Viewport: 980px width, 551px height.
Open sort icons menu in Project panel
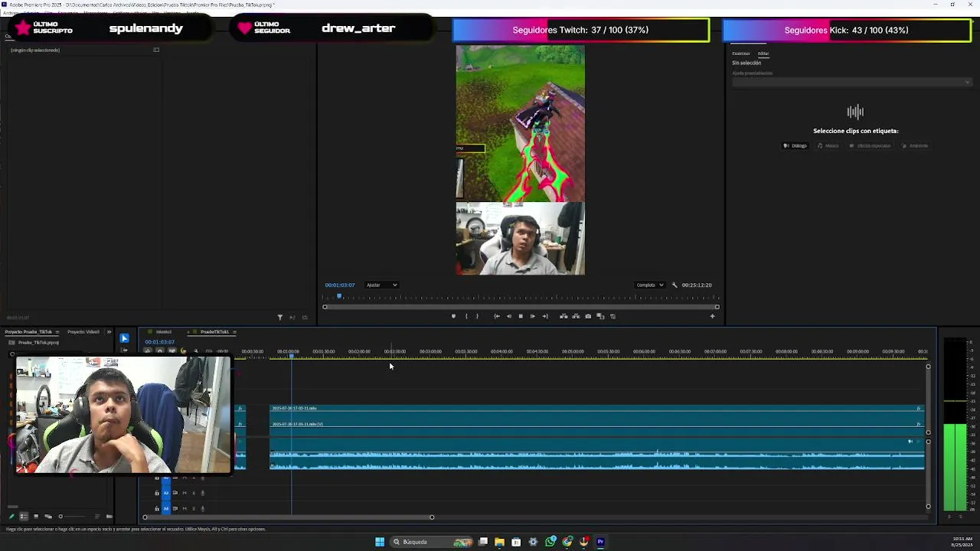click(x=97, y=517)
